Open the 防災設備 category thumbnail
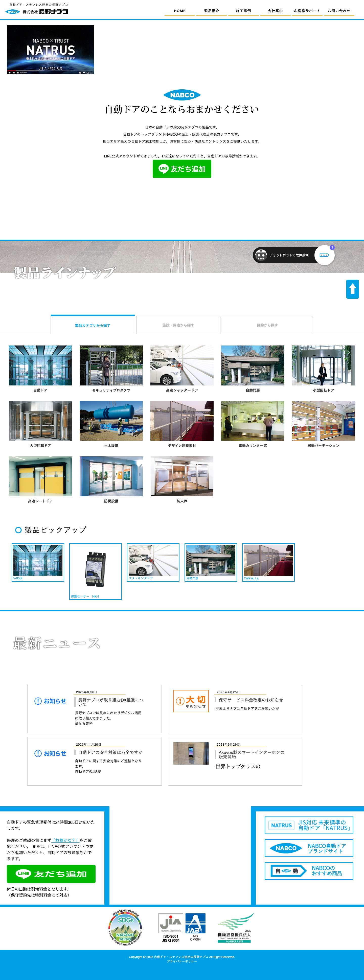This screenshot has height=980, width=364. [x=111, y=476]
